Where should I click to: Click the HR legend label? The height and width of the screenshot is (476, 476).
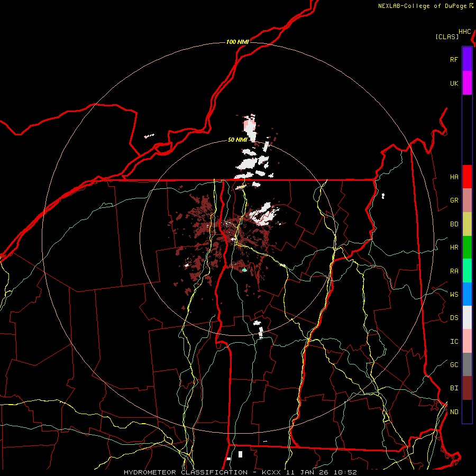tap(454, 247)
